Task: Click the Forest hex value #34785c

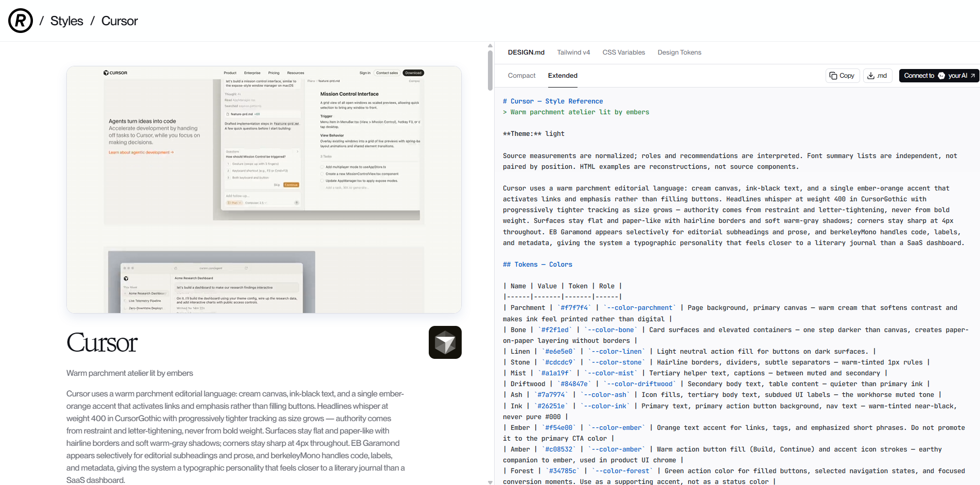Action: click(563, 471)
